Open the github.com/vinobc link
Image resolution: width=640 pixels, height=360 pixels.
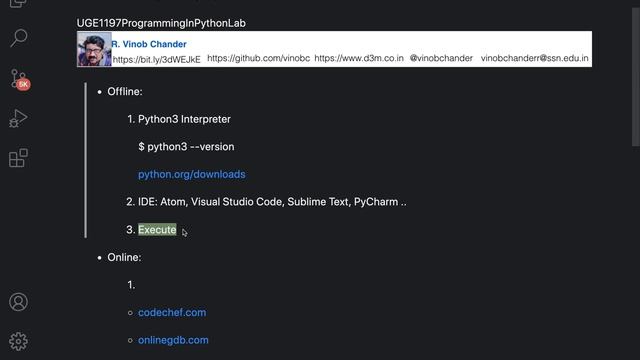pos(258,58)
